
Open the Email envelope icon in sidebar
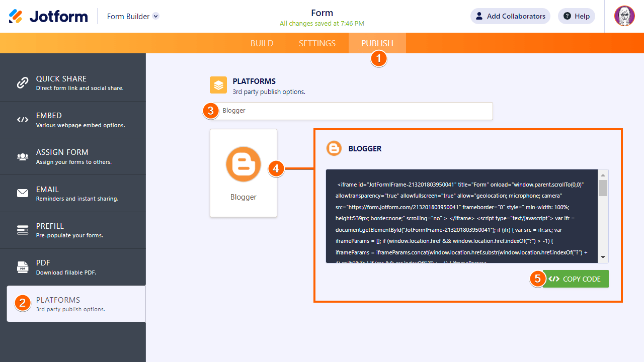click(22, 193)
